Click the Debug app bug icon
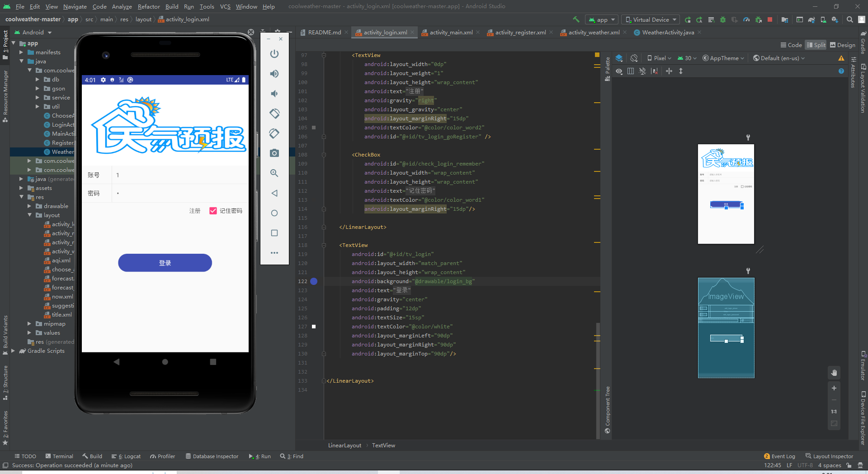The image size is (868, 474). coord(723,19)
